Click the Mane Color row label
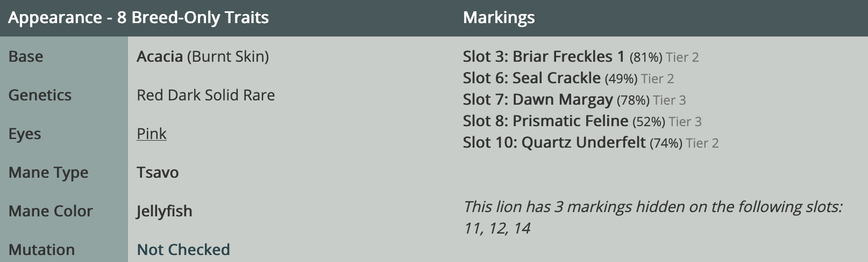 (x=51, y=211)
